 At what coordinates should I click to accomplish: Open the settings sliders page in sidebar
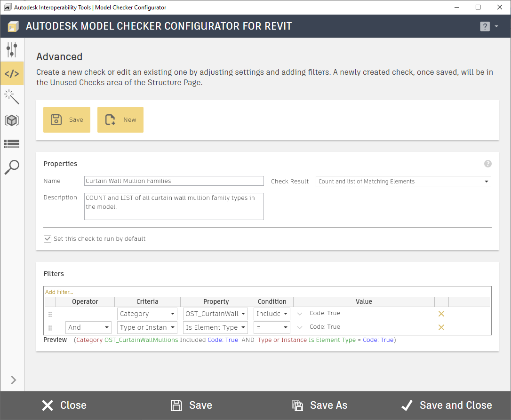point(12,50)
